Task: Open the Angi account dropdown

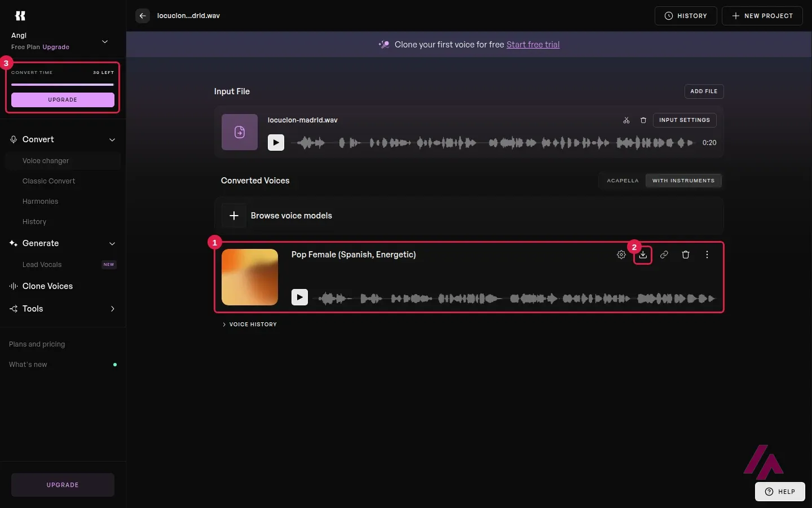Action: click(x=105, y=41)
